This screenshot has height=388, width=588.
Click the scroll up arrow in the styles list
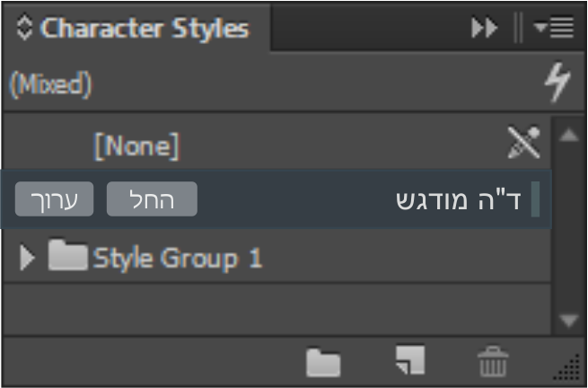pyautogui.click(x=568, y=136)
